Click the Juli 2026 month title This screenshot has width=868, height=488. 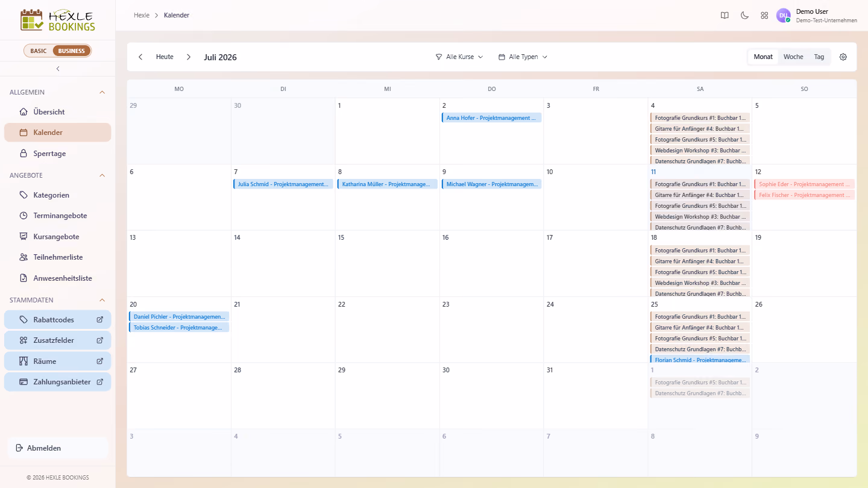coord(220,57)
